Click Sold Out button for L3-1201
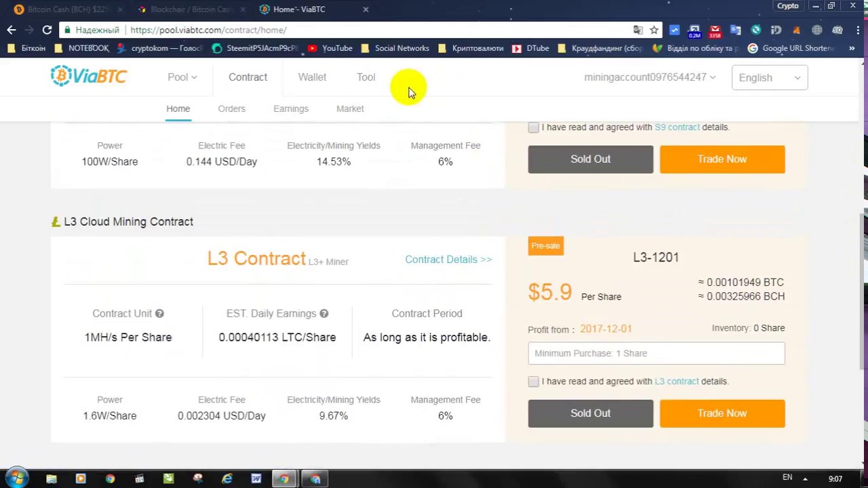868x488 pixels. coord(591,413)
